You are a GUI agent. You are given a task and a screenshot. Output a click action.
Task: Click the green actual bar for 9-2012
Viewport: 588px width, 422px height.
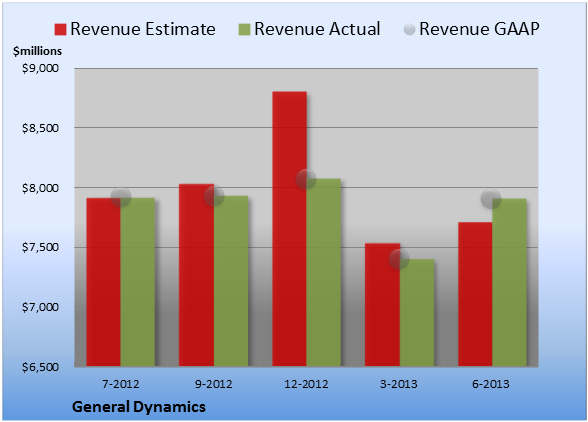(231, 281)
